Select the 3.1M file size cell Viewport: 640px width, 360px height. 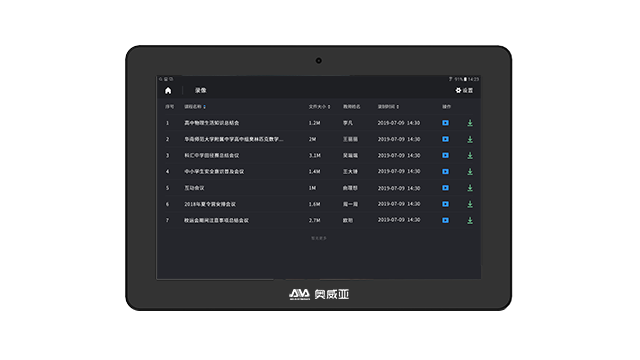pos(314,156)
